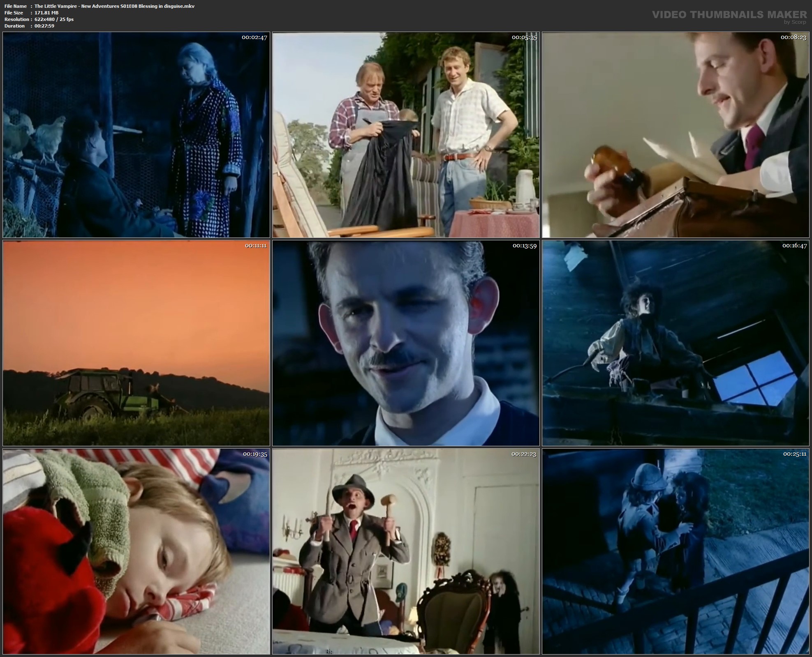
Task: Click the 00:08:23 timestamp label
Action: [793, 37]
